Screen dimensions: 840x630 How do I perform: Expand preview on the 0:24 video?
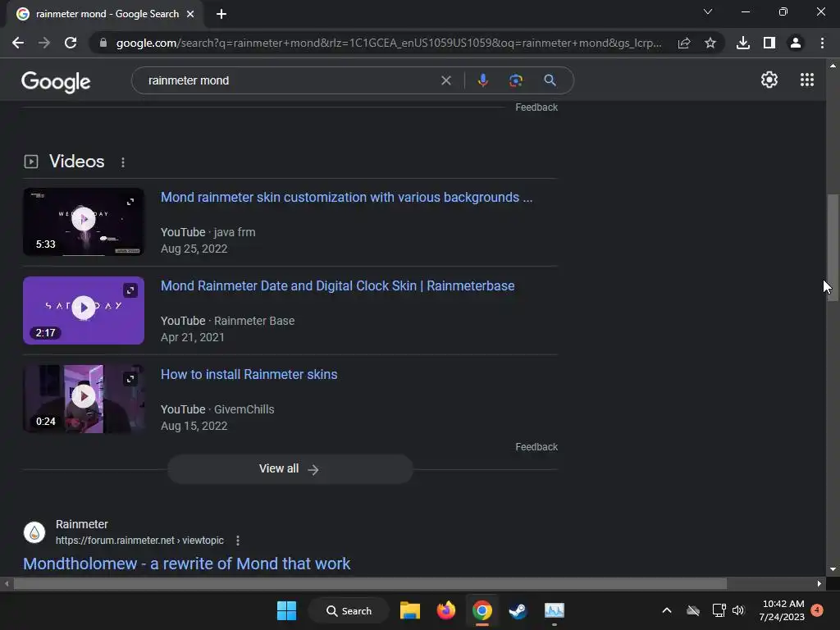(x=130, y=379)
